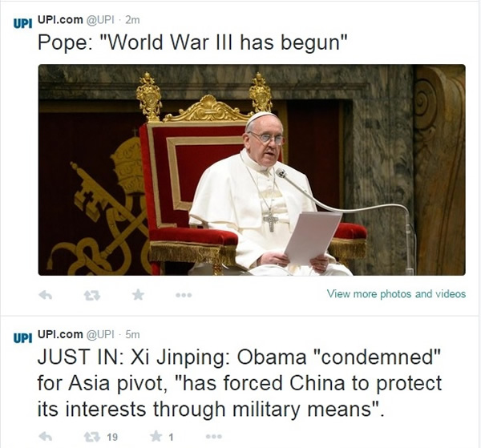
Task: Retweet the Pope World War III tweet
Action: pyautogui.click(x=92, y=295)
